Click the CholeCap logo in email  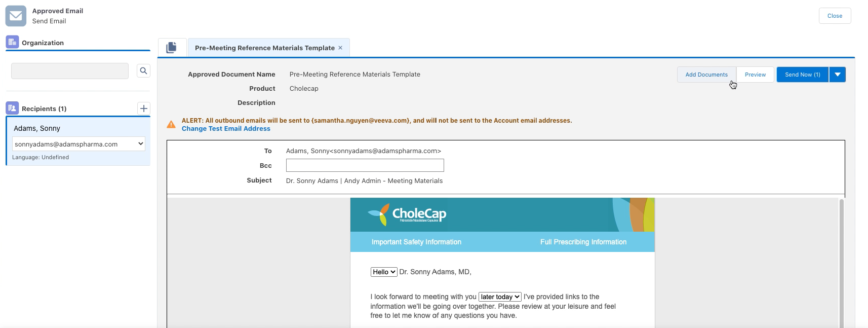point(407,214)
